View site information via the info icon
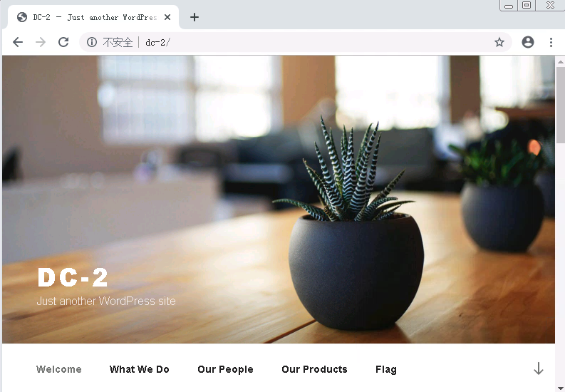This screenshot has width=565, height=392. (91, 42)
